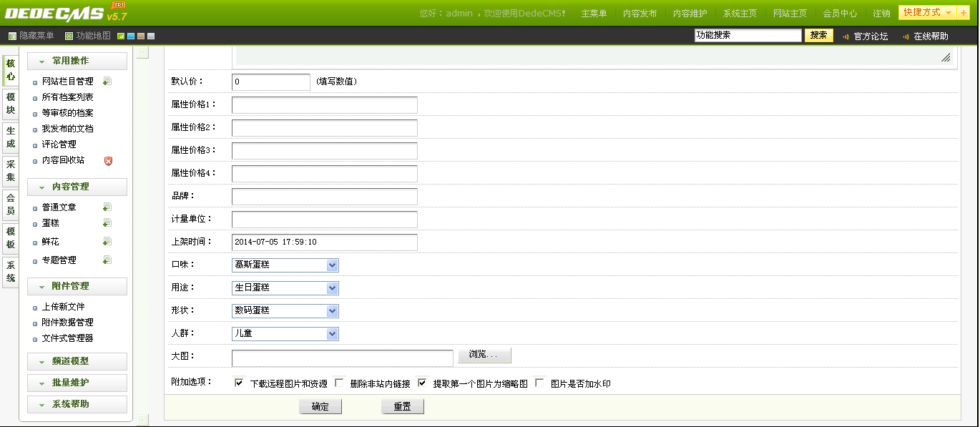Open the 口味 dropdown showing 慕斯蛋糕
The width and height of the screenshot is (980, 427).
(285, 265)
